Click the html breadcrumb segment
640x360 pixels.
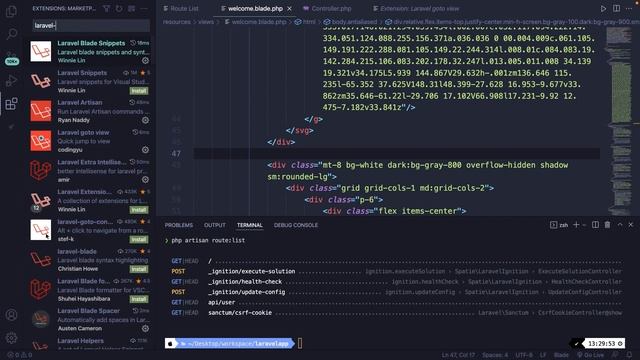pyautogui.click(x=309, y=22)
